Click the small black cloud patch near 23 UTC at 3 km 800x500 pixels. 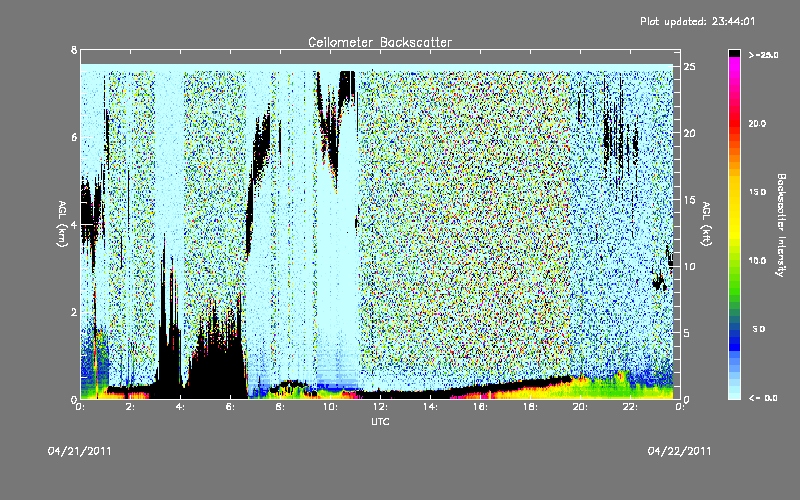click(660, 281)
